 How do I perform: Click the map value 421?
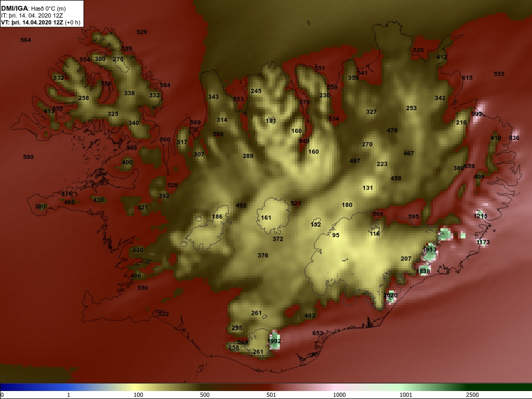(x=143, y=207)
